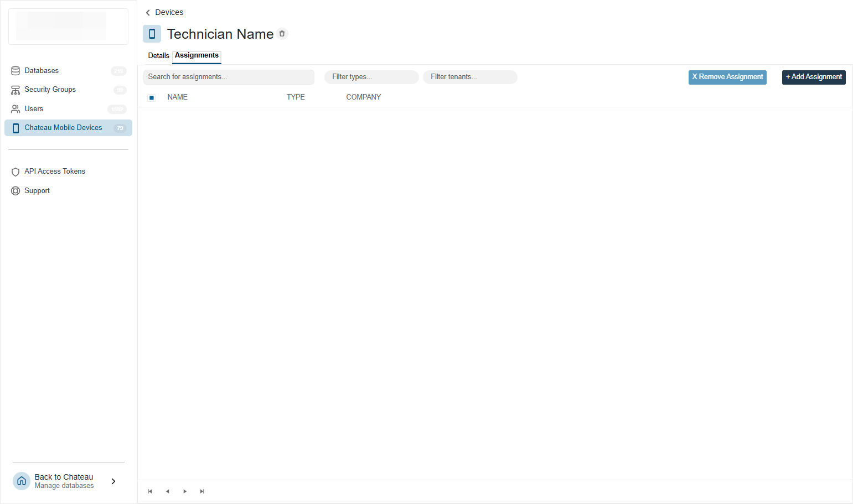Open Security Groups in the sidebar
Image resolution: width=853 pixels, height=504 pixels.
point(68,90)
